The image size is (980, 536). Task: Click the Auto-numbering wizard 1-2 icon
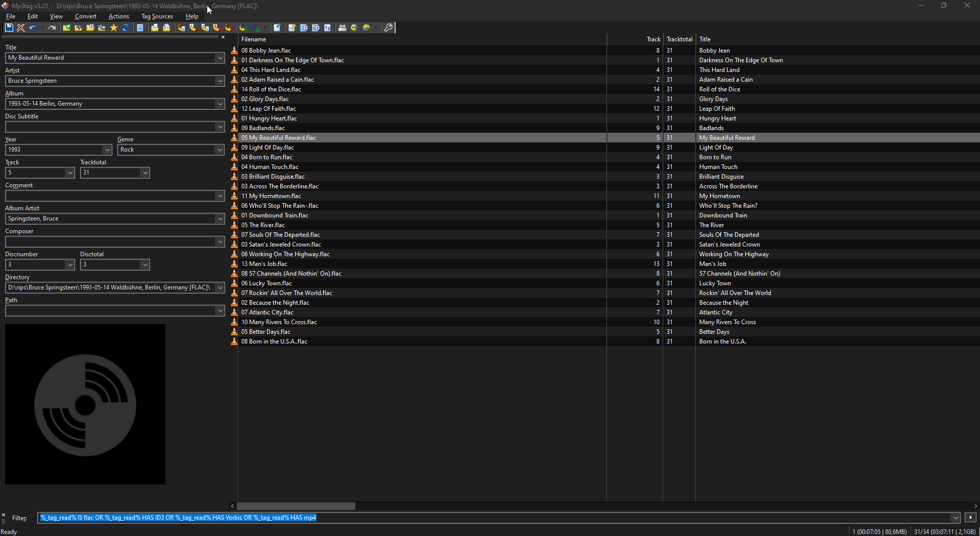(327, 28)
